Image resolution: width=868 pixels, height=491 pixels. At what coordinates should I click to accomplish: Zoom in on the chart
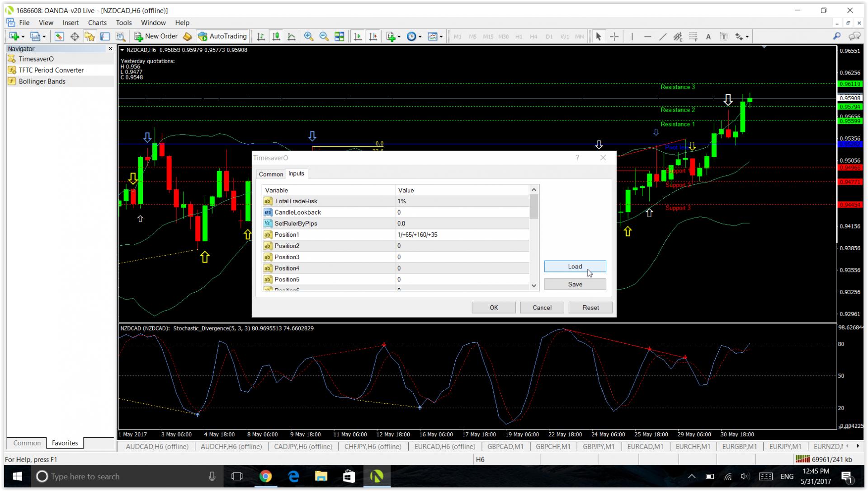tap(309, 37)
